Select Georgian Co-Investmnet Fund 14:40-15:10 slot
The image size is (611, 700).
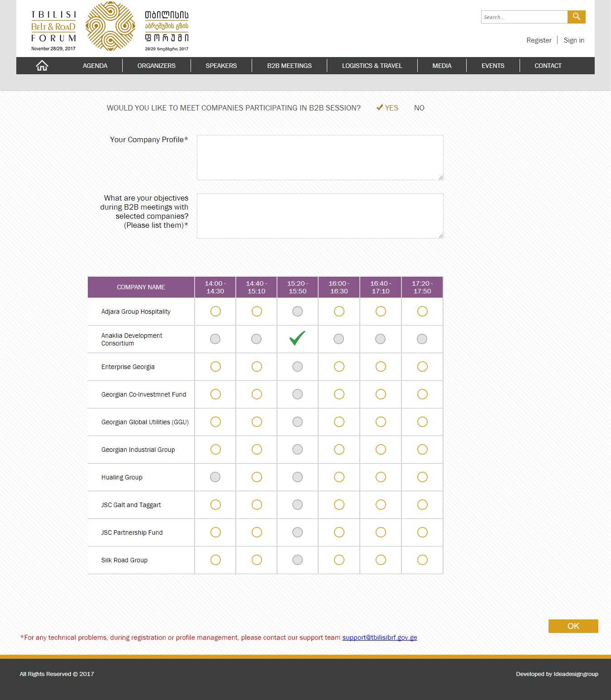[257, 394]
